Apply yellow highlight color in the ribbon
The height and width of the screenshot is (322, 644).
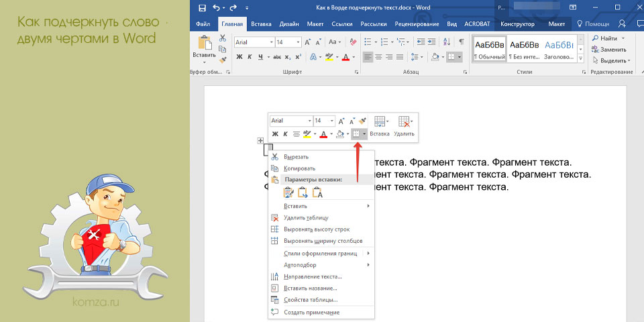(x=329, y=56)
